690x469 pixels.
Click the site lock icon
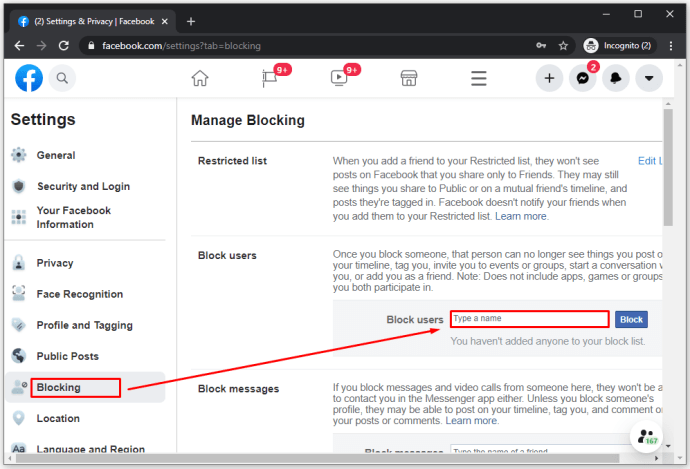(91, 46)
